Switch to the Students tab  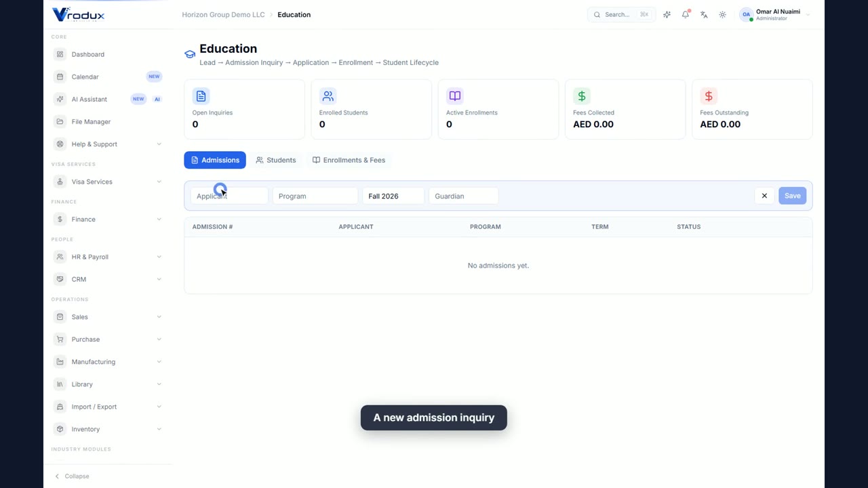point(275,160)
